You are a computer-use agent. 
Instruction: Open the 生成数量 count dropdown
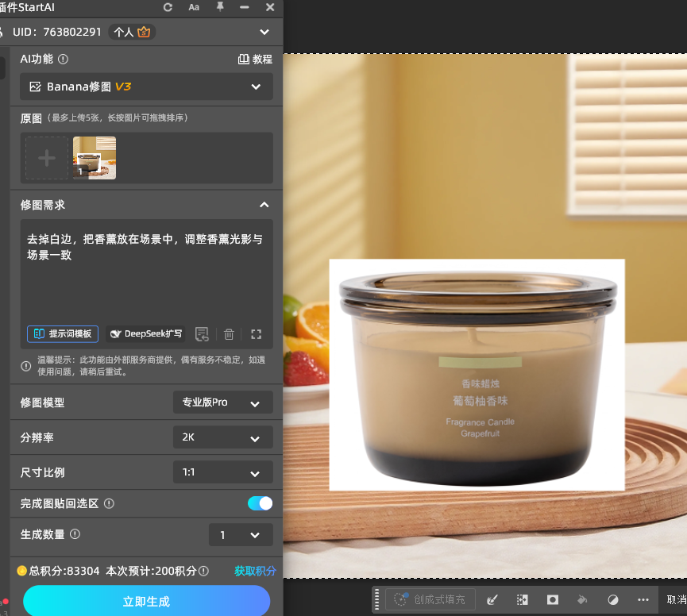(241, 535)
